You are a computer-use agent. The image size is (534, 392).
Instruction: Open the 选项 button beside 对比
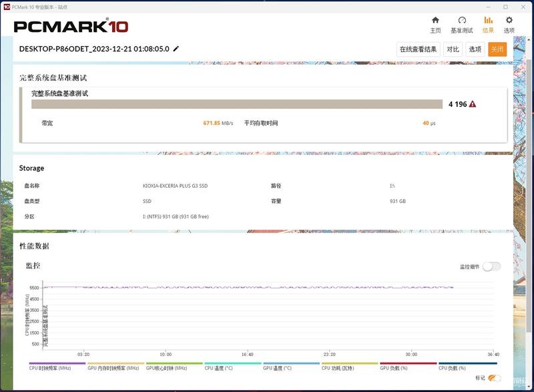click(x=475, y=49)
